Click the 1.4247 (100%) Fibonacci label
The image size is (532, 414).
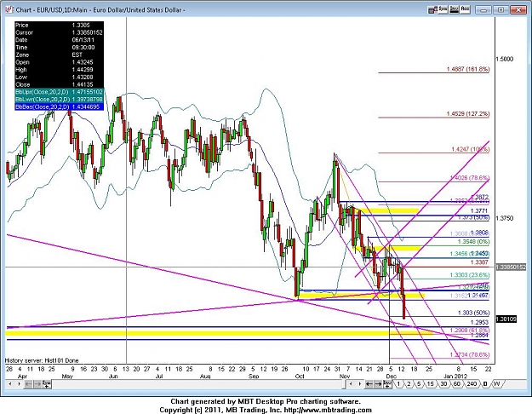click(x=471, y=149)
